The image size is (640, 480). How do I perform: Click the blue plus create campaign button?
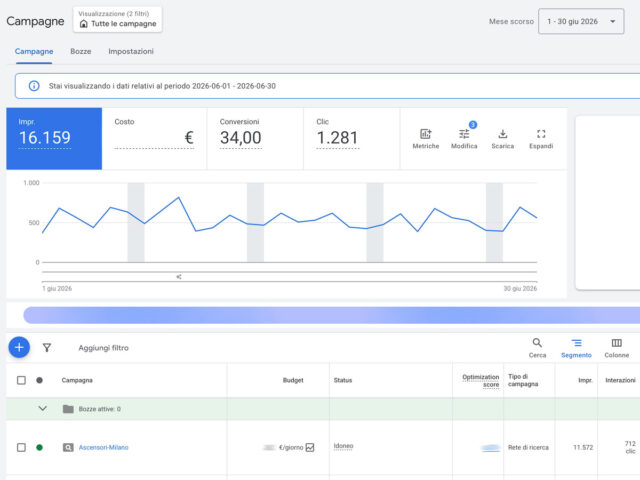[x=19, y=347]
